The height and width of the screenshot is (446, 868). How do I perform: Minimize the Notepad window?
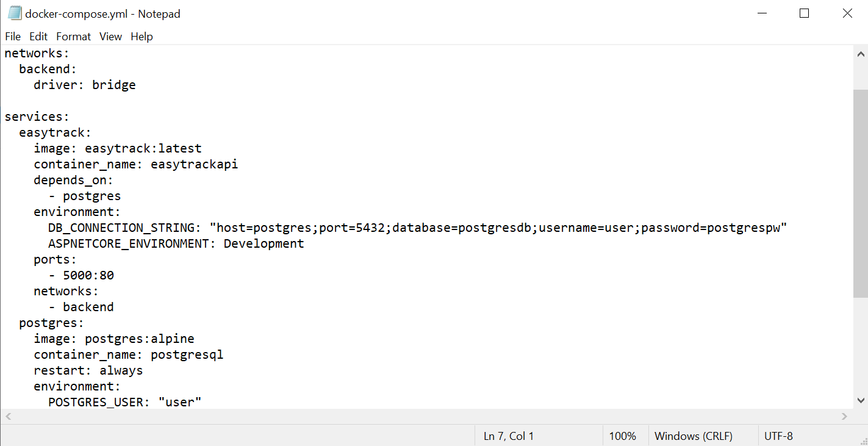coord(762,13)
